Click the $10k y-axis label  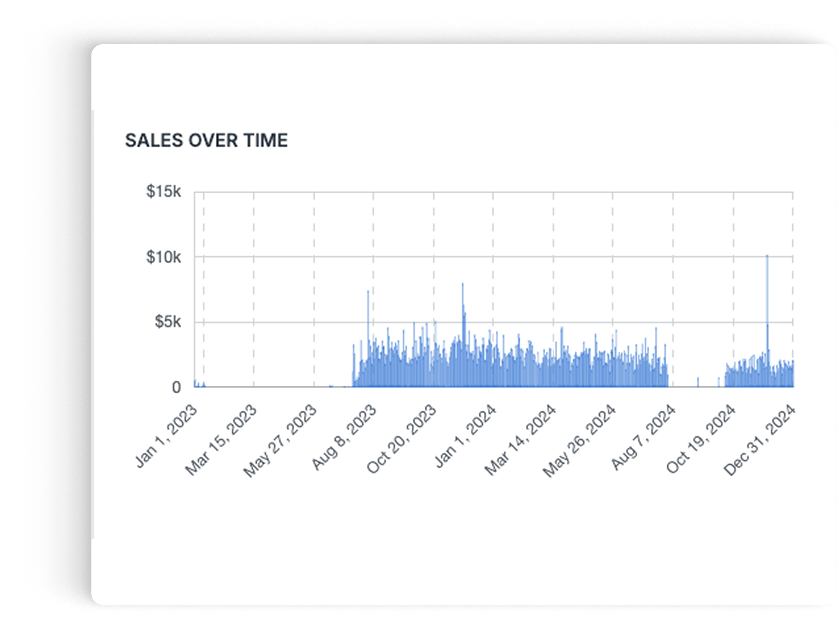coord(163,257)
